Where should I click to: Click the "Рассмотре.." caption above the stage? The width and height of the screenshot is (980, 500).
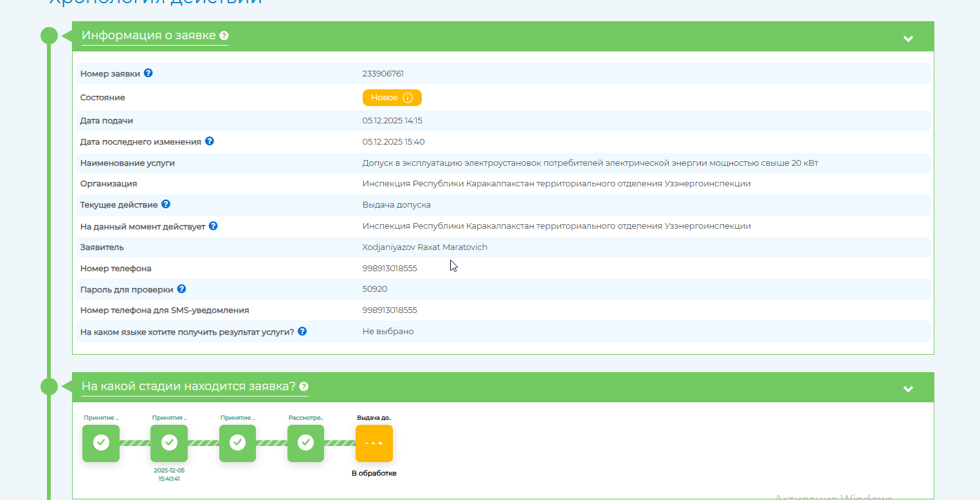306,418
